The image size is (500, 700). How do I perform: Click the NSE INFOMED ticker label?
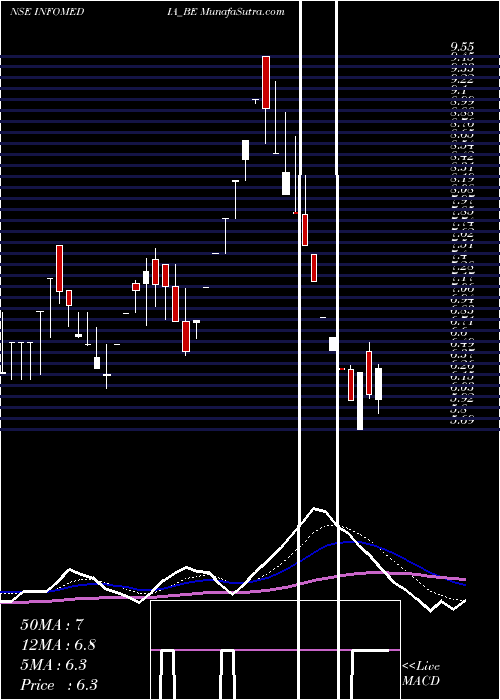[x=47, y=12]
